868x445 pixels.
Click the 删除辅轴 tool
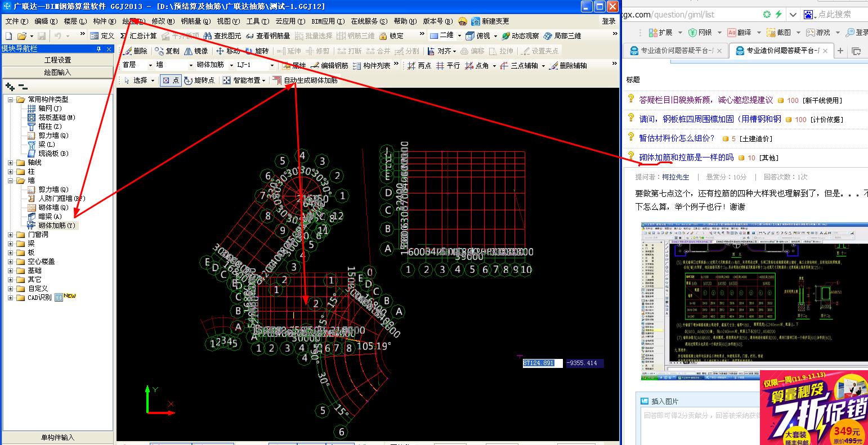(x=569, y=65)
